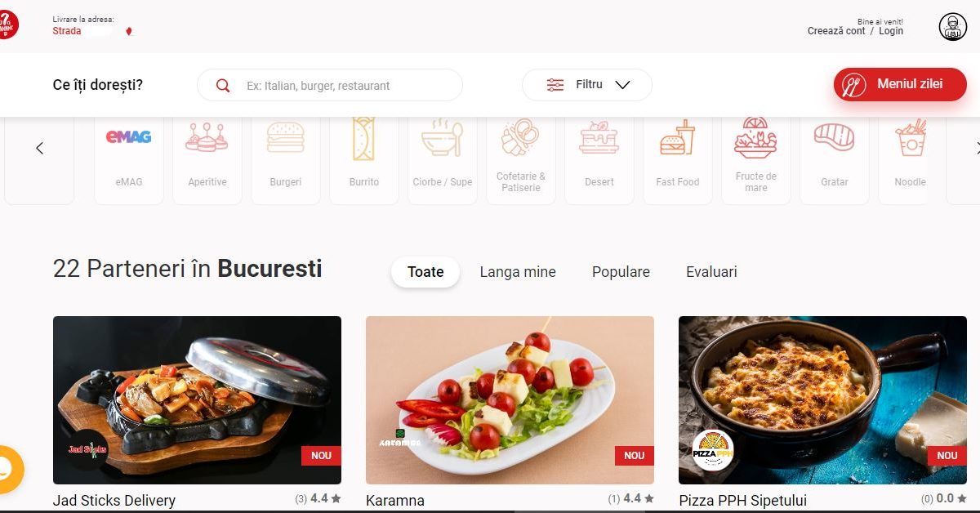980x513 pixels.
Task: Open the Fructe de mare category
Action: [755, 137]
